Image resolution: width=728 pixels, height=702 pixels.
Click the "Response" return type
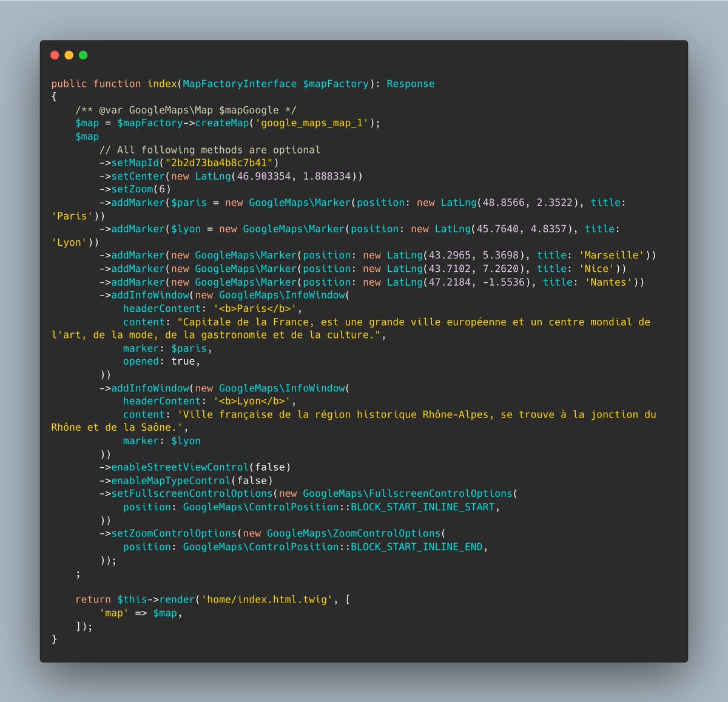click(x=411, y=84)
